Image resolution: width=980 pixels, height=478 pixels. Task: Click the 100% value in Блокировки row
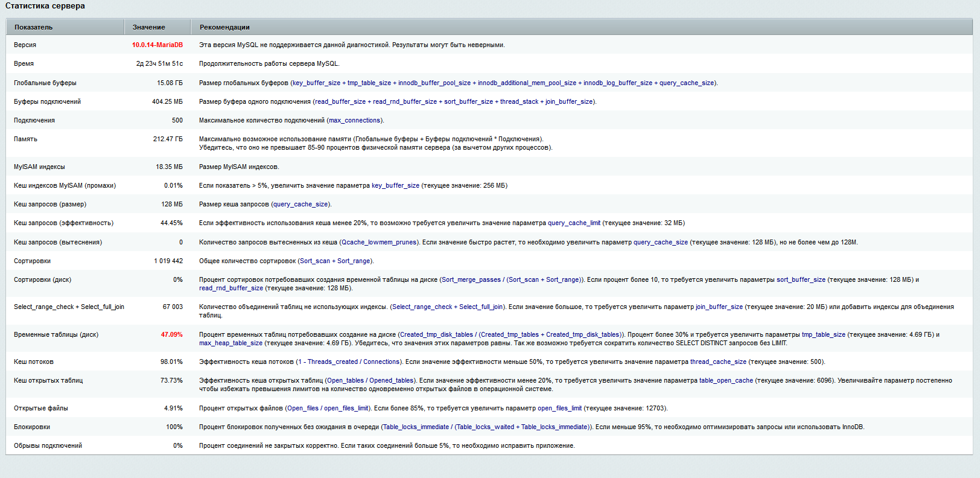(174, 427)
